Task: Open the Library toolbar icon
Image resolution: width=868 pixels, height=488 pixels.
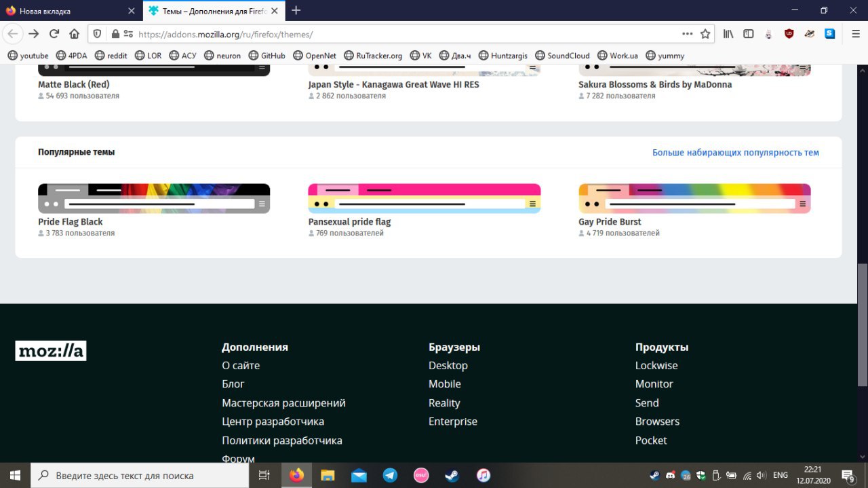Action: coord(728,34)
